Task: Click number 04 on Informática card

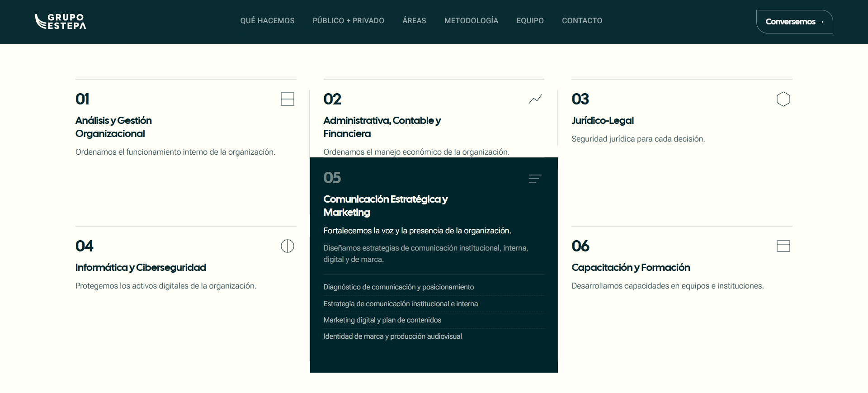Action: (x=85, y=246)
